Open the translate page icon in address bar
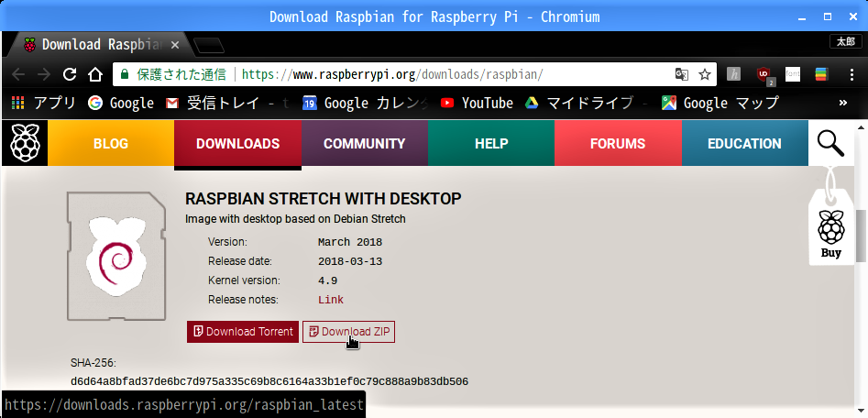 (681, 74)
